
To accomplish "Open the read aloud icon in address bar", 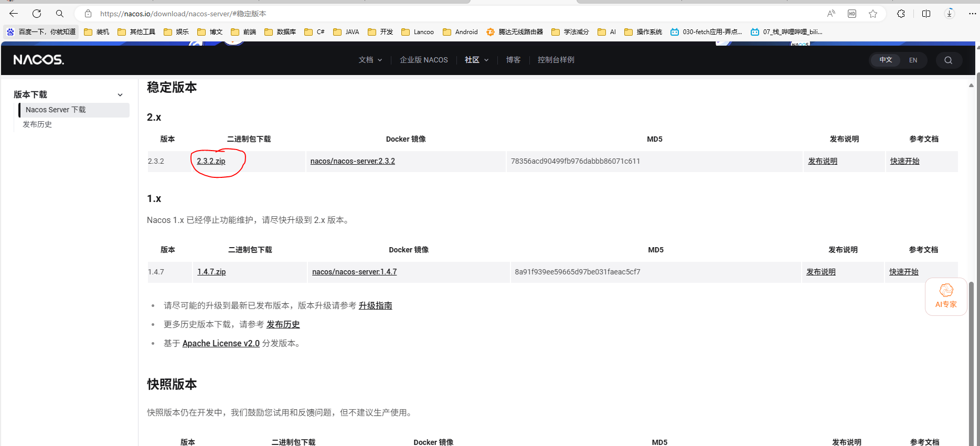I will [831, 14].
